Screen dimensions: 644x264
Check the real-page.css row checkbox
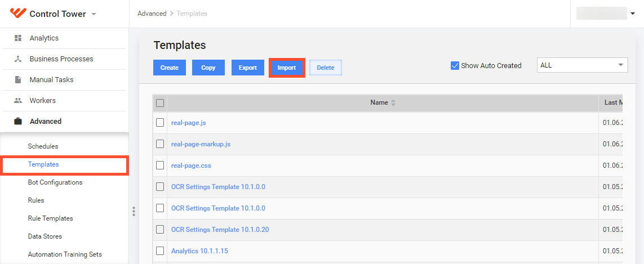coord(160,165)
